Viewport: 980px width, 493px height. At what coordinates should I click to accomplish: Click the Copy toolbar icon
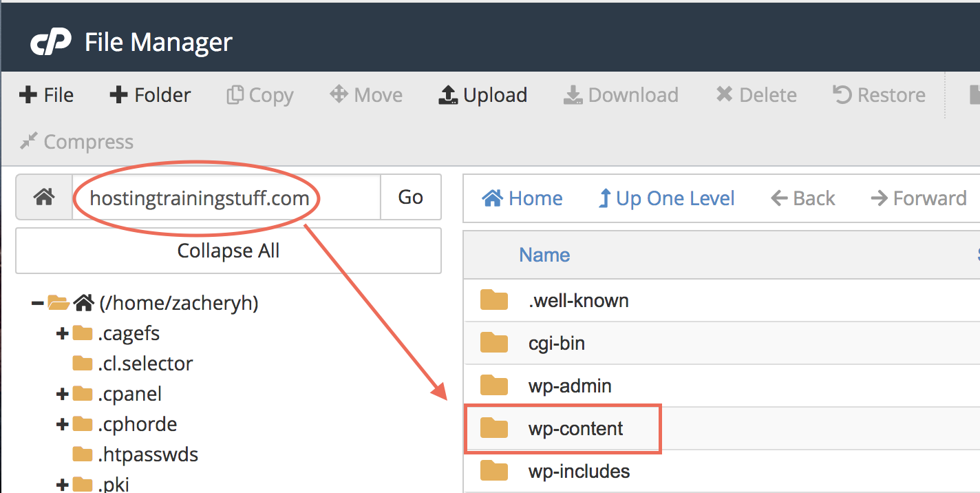tap(235, 95)
